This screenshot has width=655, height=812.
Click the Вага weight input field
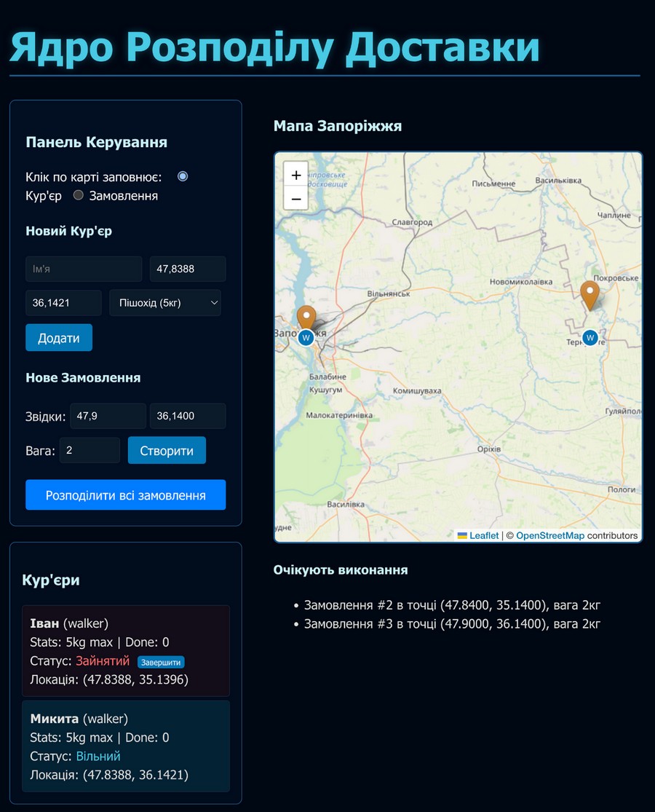pyautogui.click(x=90, y=450)
